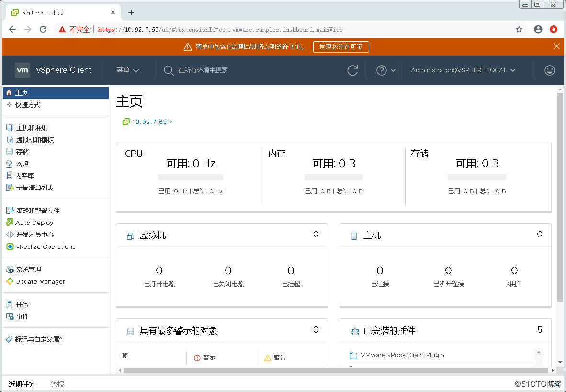Click the main vertical scrollbar
Image resolution: width=566 pixels, height=392 pixels.
tap(560, 197)
